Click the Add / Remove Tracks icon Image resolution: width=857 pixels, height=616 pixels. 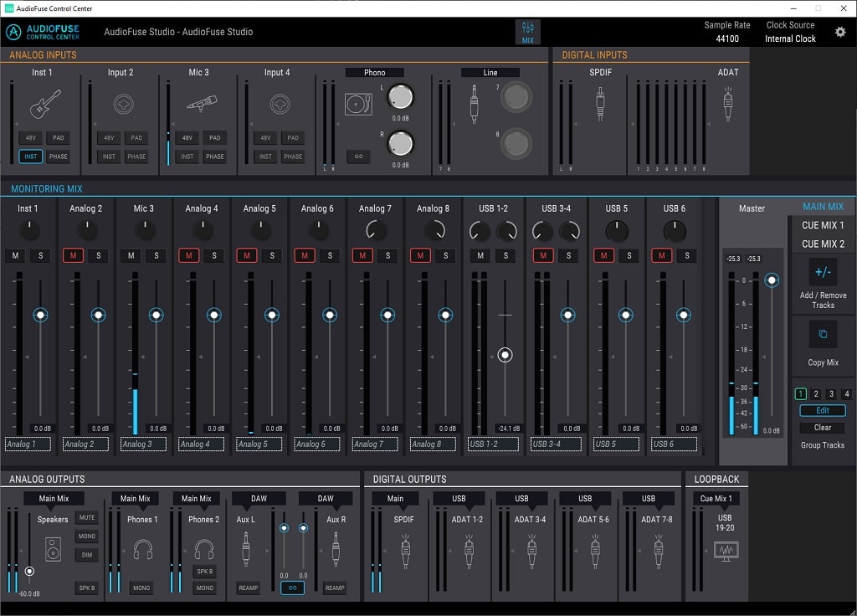pyautogui.click(x=823, y=272)
